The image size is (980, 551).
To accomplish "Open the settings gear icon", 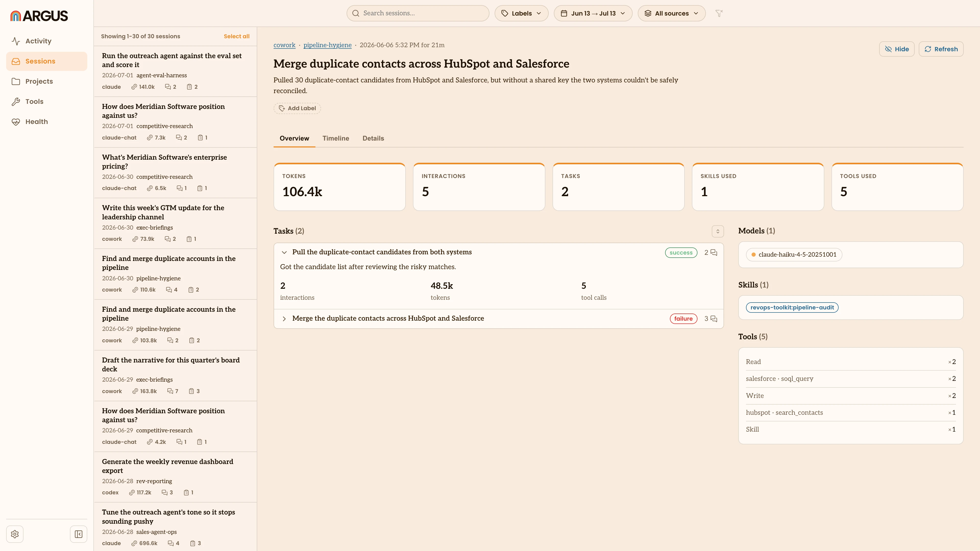I will click(15, 534).
